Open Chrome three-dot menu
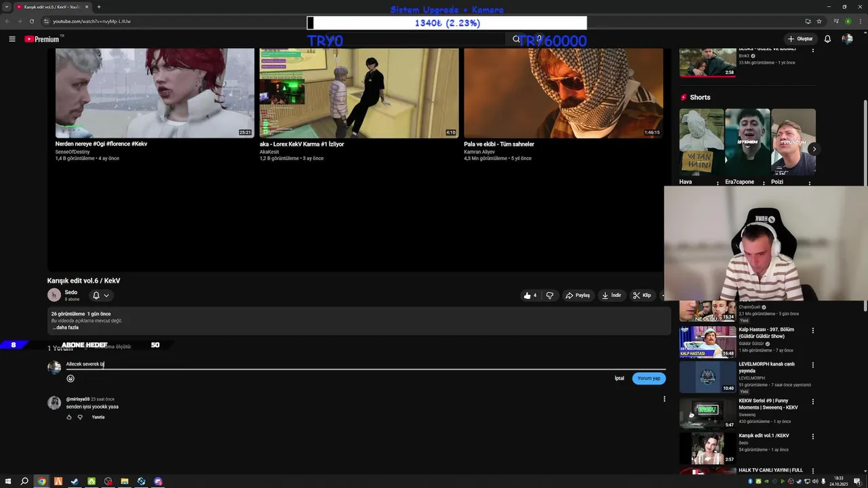Image resolution: width=868 pixels, height=488 pixels. 860,21
